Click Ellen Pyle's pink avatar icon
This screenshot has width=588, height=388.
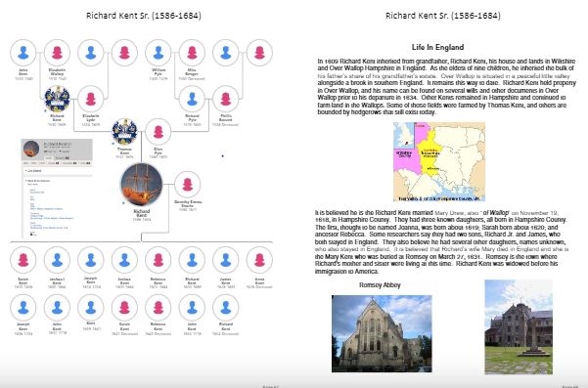(158, 132)
